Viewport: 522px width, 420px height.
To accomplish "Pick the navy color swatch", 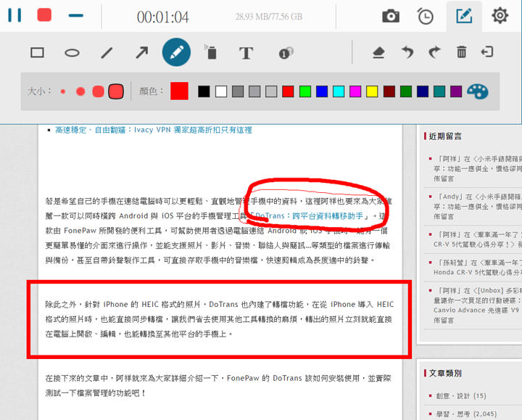I will 423,91.
